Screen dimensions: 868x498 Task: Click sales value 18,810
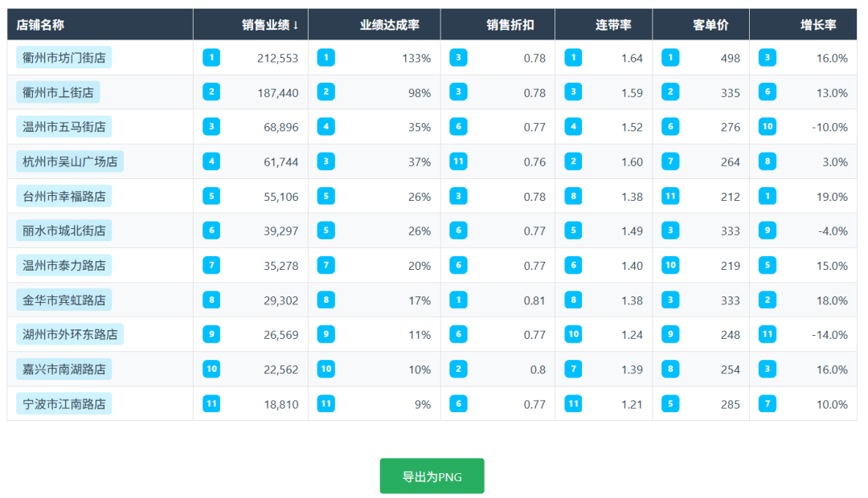pos(280,405)
